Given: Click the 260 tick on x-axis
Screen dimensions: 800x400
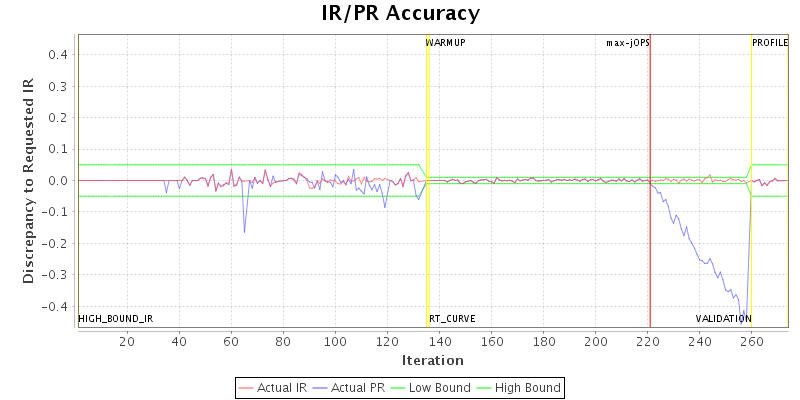Looking at the screenshot, I should pos(752,342).
